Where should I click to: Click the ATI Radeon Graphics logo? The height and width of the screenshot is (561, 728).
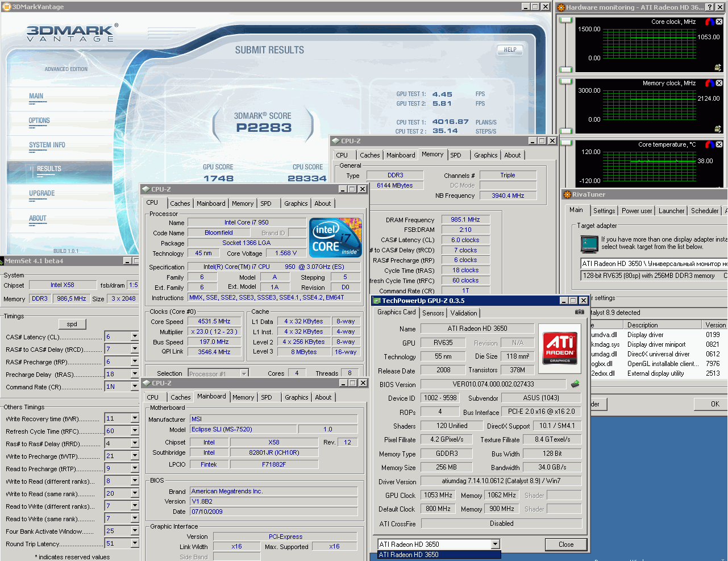[560, 348]
